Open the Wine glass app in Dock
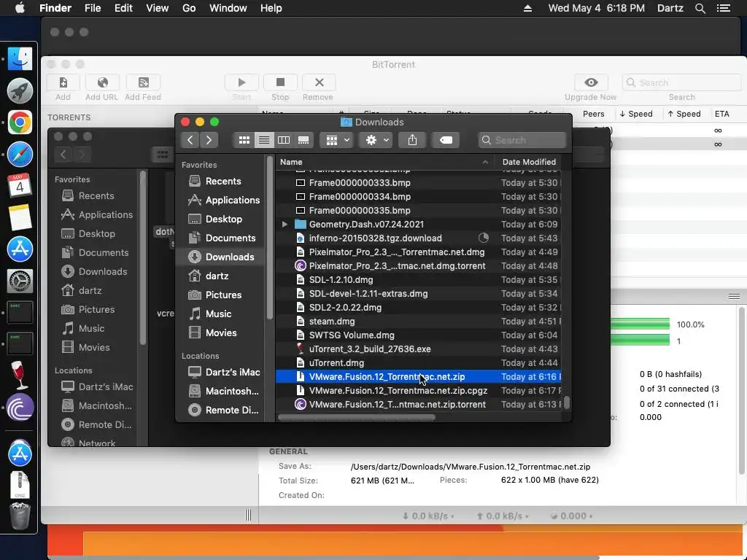Viewport: 747px width, 560px height. (x=20, y=376)
